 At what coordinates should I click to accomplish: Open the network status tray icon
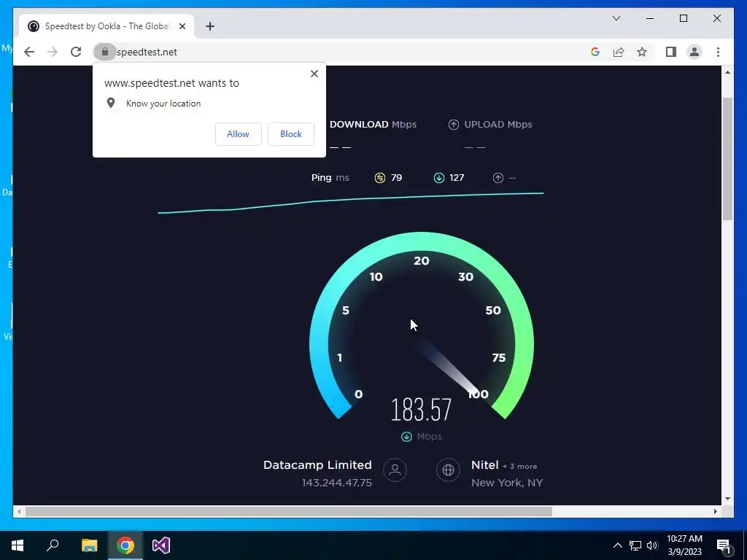(635, 545)
